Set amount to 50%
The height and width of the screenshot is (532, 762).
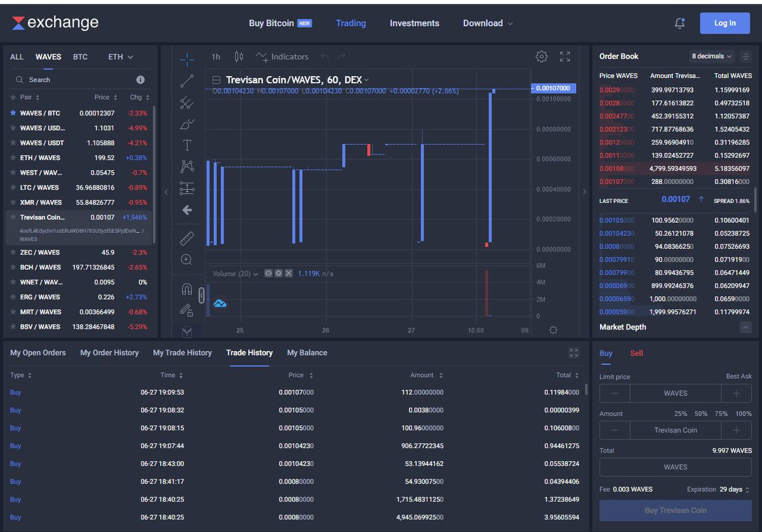tap(701, 413)
